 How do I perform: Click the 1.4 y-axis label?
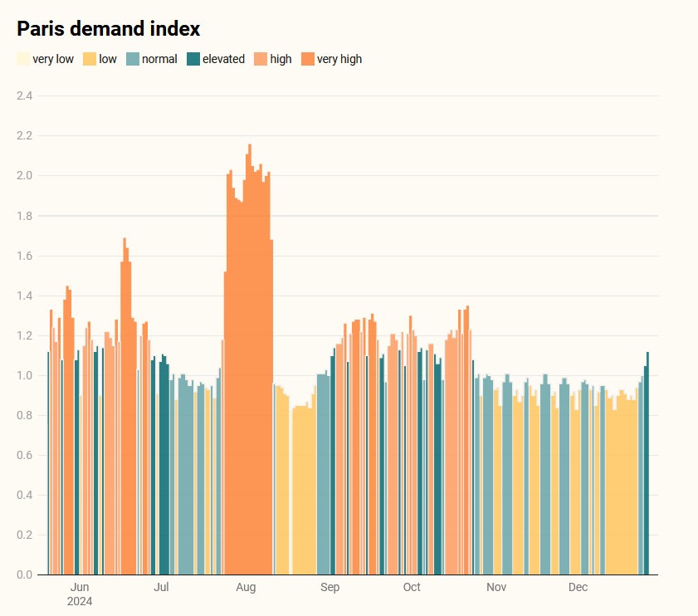[x=24, y=296]
